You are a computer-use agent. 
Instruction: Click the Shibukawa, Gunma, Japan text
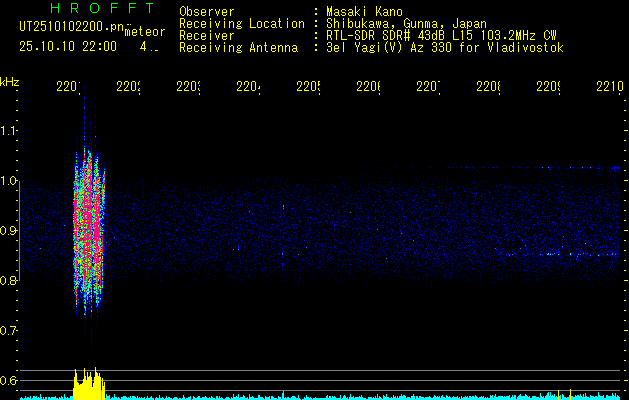406,24
